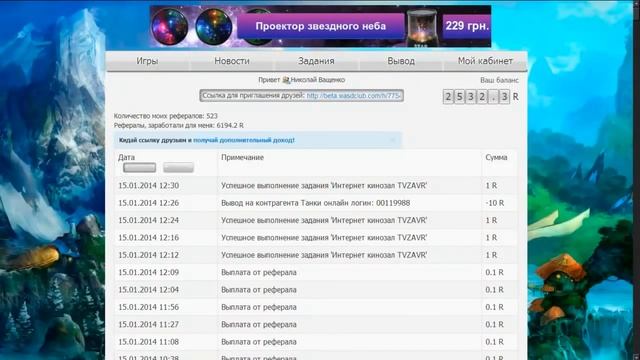The width and height of the screenshot is (640, 360).
Task: Click the TVZAVR task note in the 12:16 row
Action: coord(324,238)
